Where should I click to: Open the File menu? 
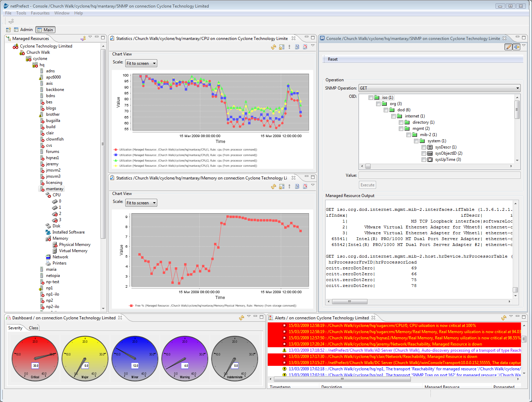8,13
